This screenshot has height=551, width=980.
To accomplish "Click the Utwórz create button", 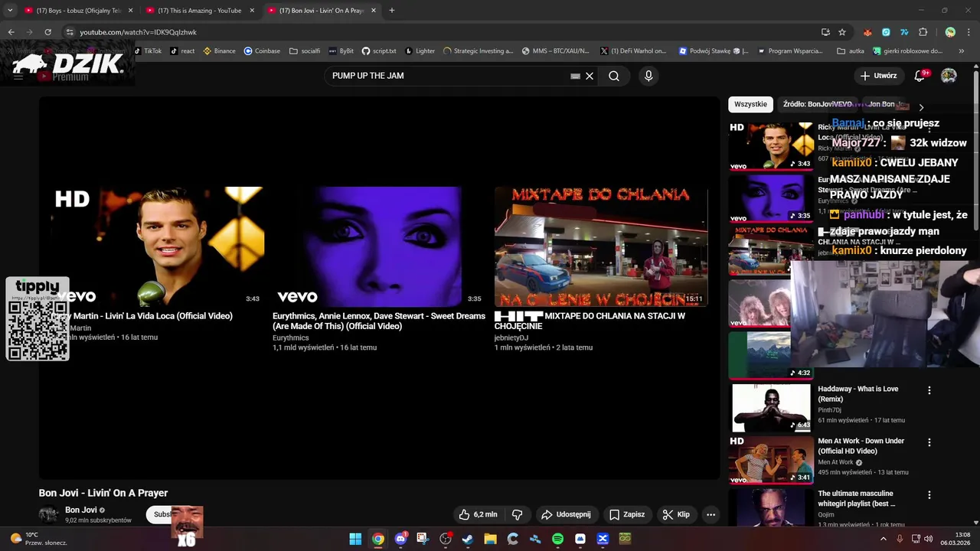I will pyautogui.click(x=878, y=76).
